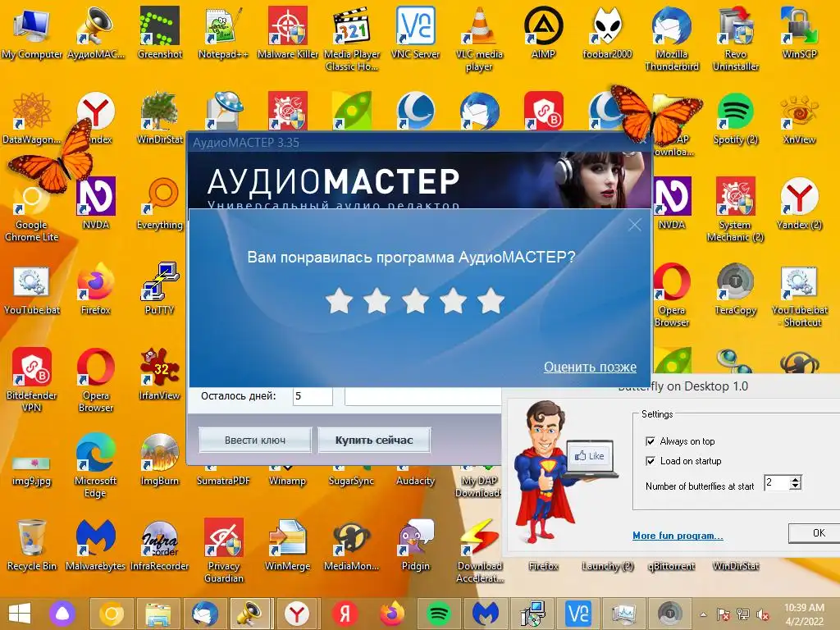This screenshot has height=630, width=840.
Task: Open Firefox from the taskbar
Action: click(392, 614)
